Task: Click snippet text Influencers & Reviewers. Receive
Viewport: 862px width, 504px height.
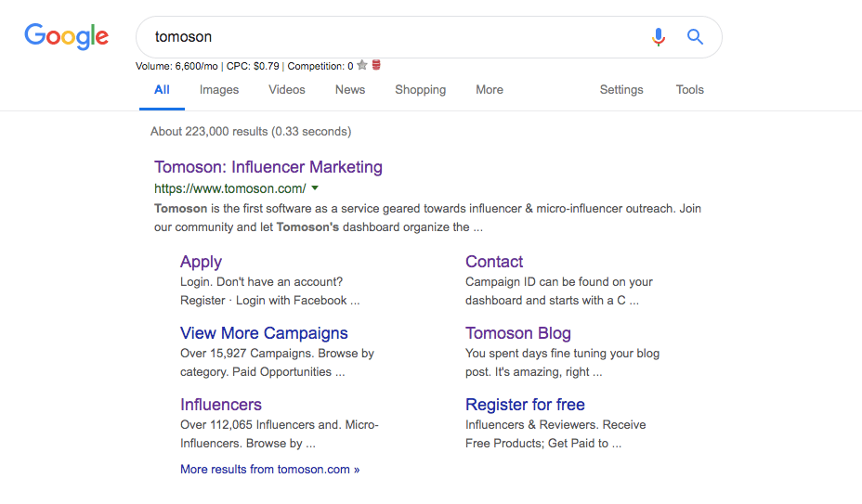Action: tap(555, 425)
